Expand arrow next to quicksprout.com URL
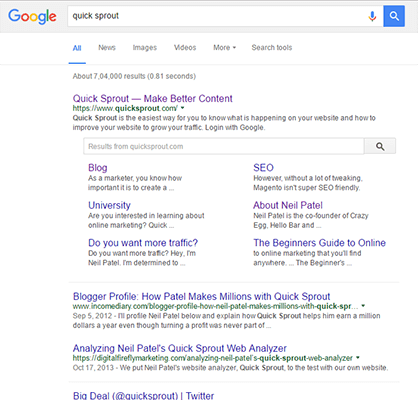Image resolution: width=418 pixels, height=400 pixels. click(x=182, y=108)
